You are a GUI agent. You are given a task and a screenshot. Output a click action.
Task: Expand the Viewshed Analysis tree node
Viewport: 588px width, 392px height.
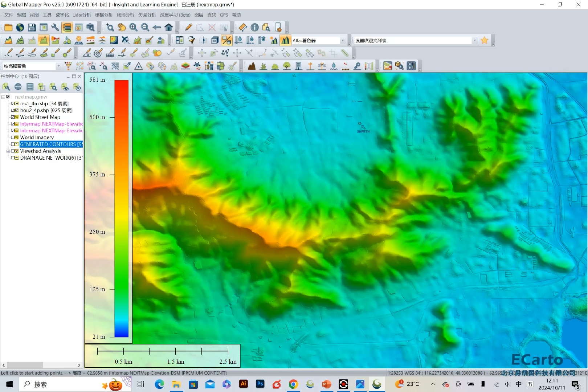tap(8, 151)
